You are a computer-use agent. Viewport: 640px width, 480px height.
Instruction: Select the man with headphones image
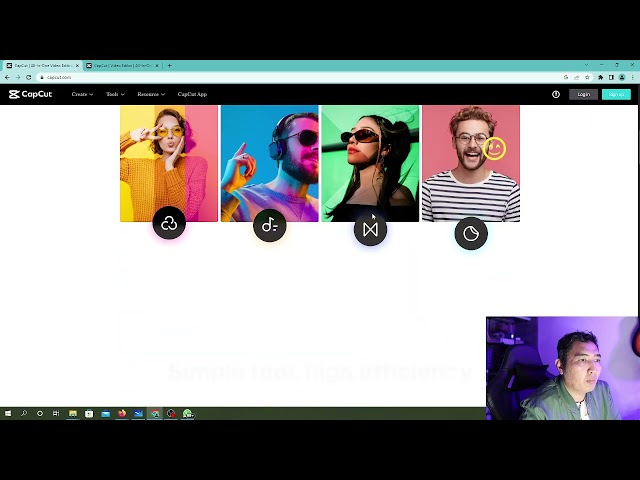[x=269, y=164]
